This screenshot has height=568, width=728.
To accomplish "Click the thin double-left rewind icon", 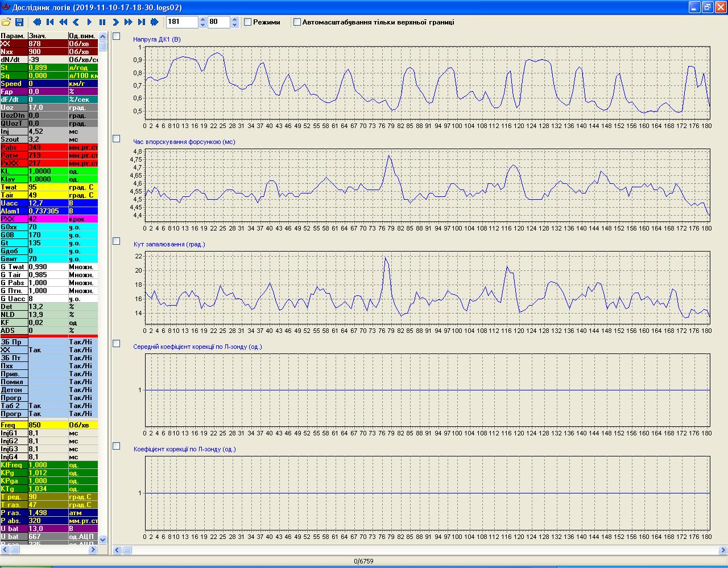I will pyautogui.click(x=63, y=22).
